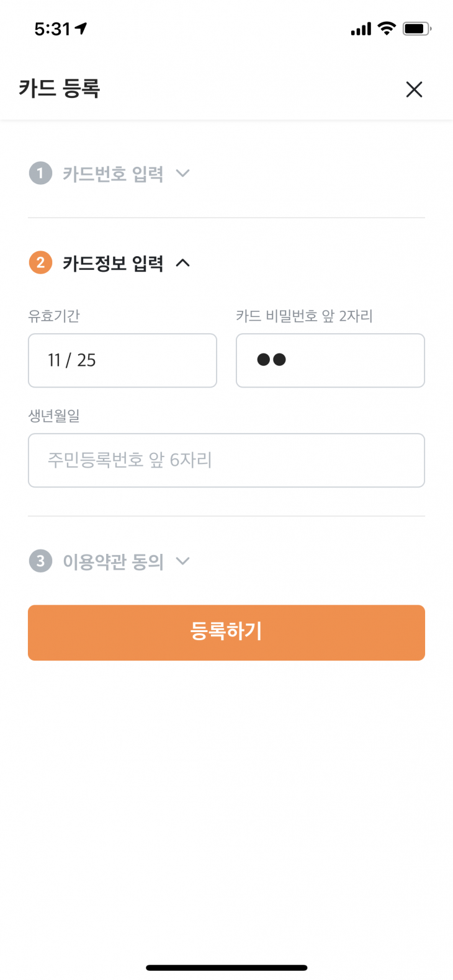Tap the 이용약관 동의 step label
The height and width of the screenshot is (980, 453).
coord(113,562)
